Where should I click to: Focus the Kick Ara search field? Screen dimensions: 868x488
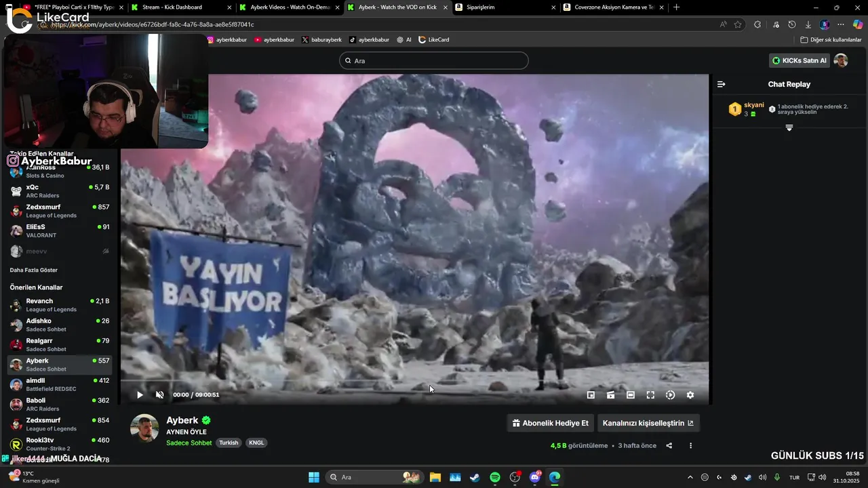tap(433, 60)
